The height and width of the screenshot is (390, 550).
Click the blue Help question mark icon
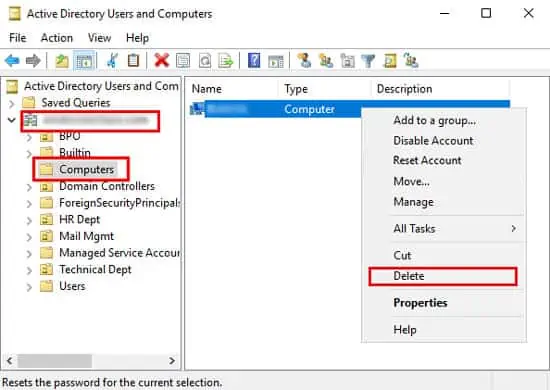tap(254, 60)
